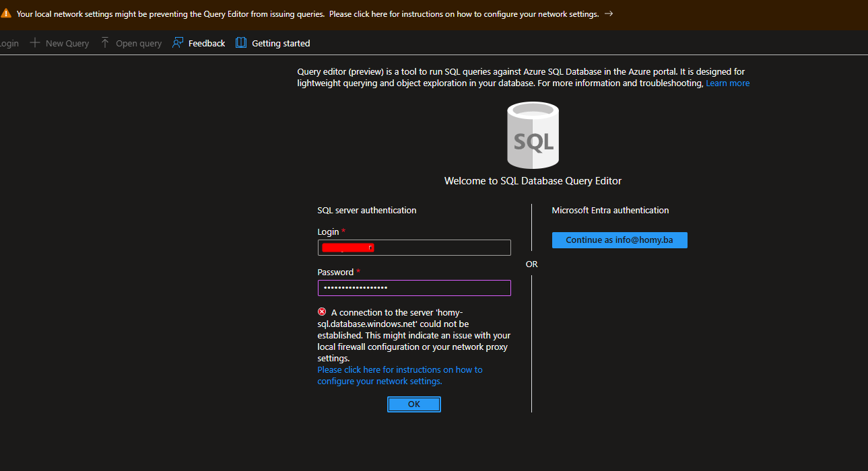Image resolution: width=868 pixels, height=471 pixels.
Task: Click the Welcome to SQL Database Query Editor heading
Action: 533,181
